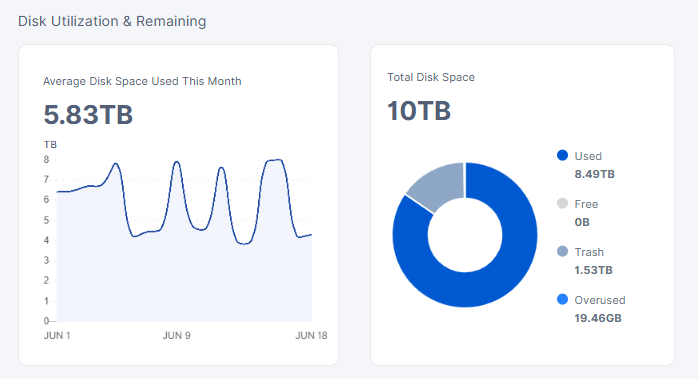Click the 5.83TB average usage figure
Screen dimensions: 698x379
88,115
